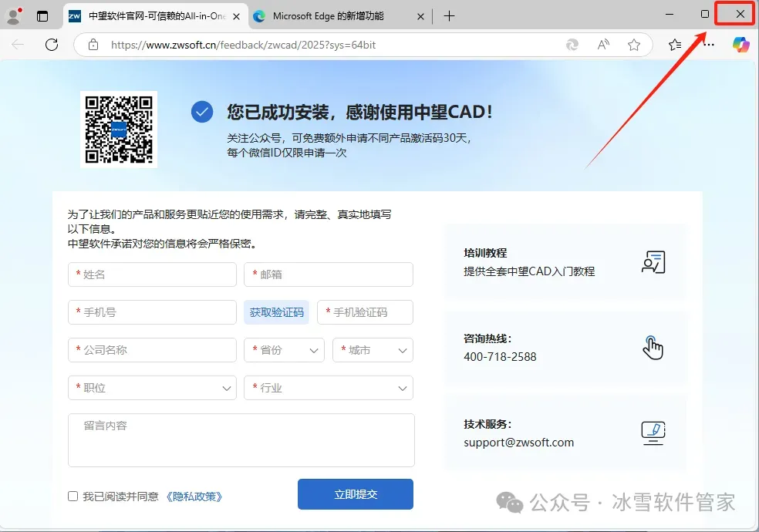Image resolution: width=759 pixels, height=532 pixels.
Task: Open the Copilot icon
Action: point(740,45)
